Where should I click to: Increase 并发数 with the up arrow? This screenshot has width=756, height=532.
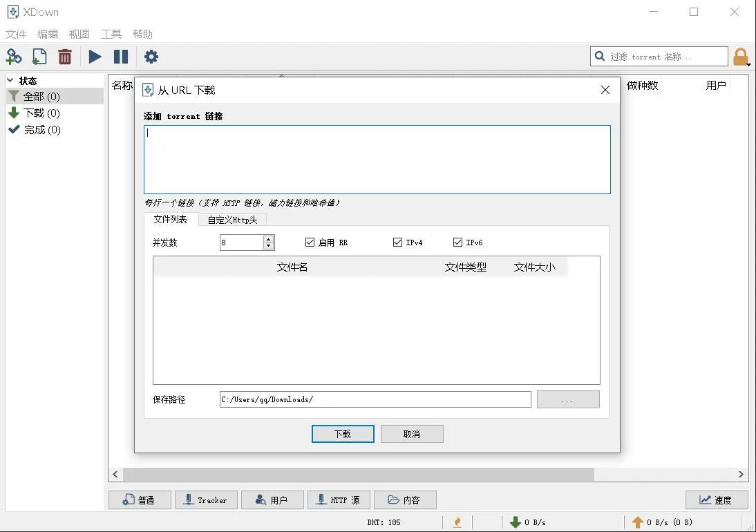click(269, 239)
